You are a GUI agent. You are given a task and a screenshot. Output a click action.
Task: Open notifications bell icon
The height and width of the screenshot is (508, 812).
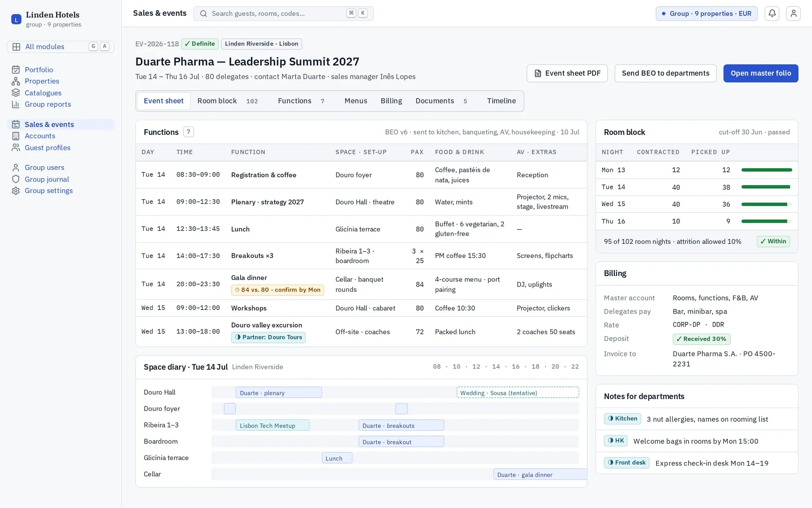coord(772,13)
